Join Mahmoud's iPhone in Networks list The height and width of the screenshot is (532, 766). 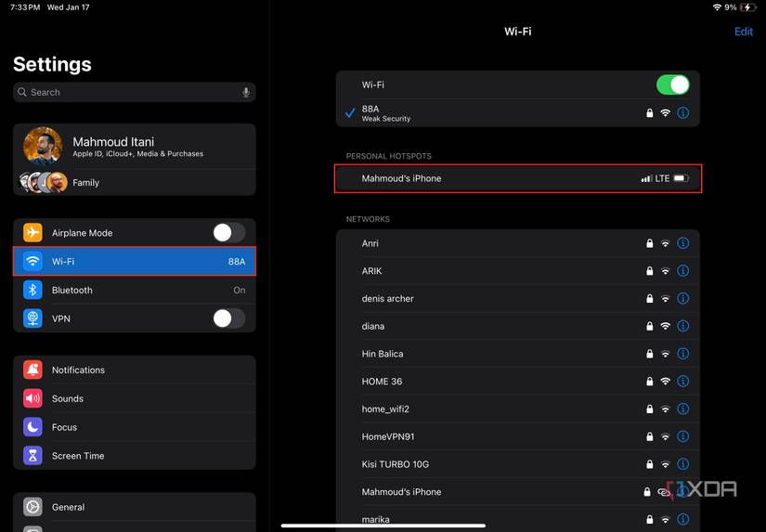[518, 491]
